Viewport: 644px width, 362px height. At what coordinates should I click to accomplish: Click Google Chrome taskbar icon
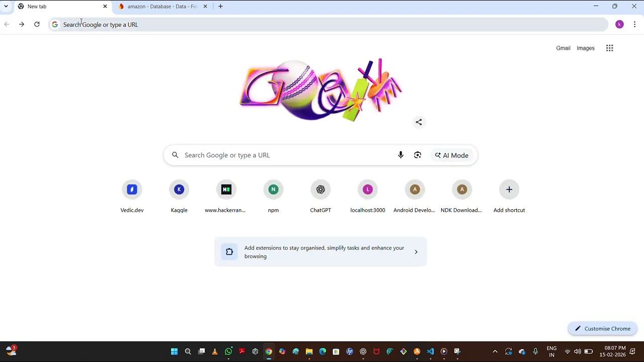coord(269,351)
